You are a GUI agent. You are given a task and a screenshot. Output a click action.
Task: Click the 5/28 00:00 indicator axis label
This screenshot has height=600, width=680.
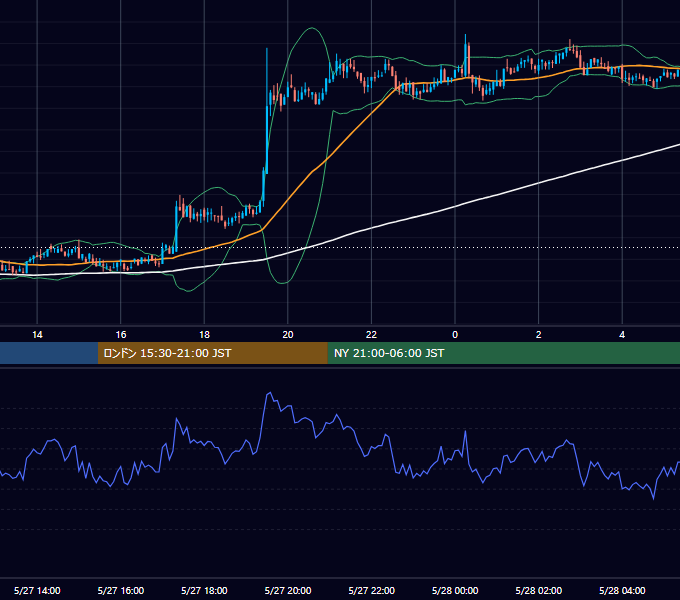pos(455,590)
